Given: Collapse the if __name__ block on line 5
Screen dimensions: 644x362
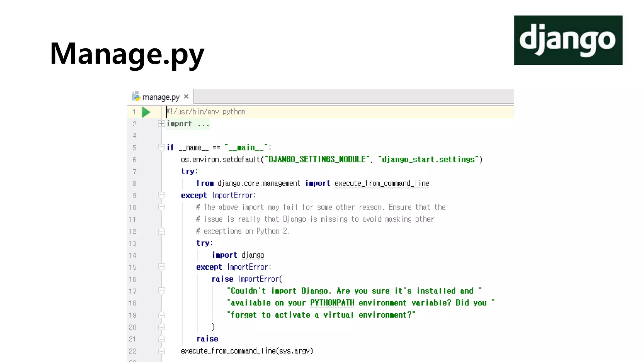Looking at the screenshot, I should click(x=161, y=147).
